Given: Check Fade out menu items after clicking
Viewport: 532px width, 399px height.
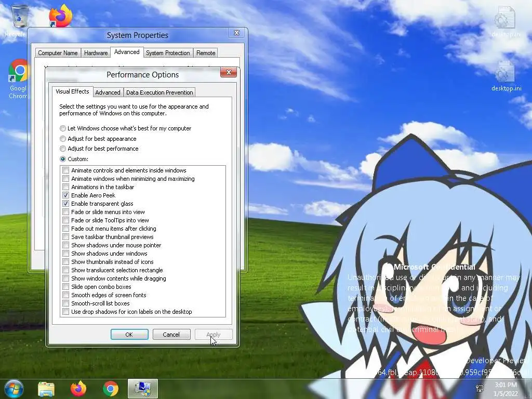Looking at the screenshot, I should 66,229.
